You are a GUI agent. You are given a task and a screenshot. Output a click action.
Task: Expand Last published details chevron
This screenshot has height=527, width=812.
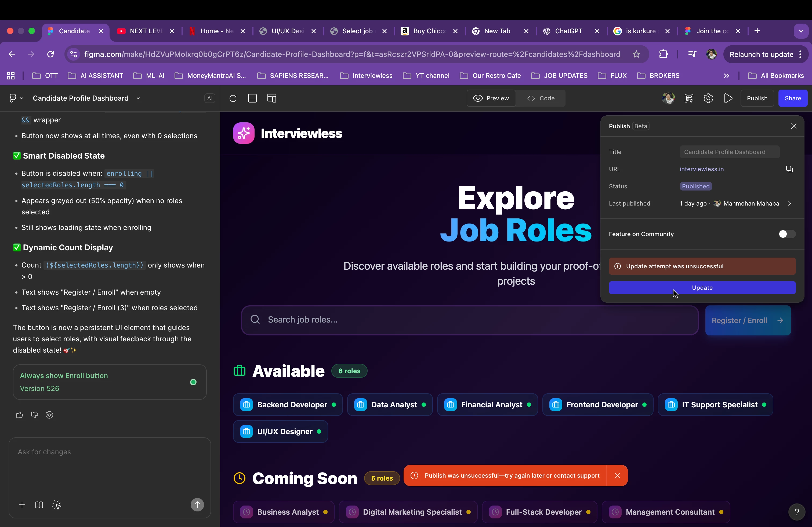tap(789, 203)
